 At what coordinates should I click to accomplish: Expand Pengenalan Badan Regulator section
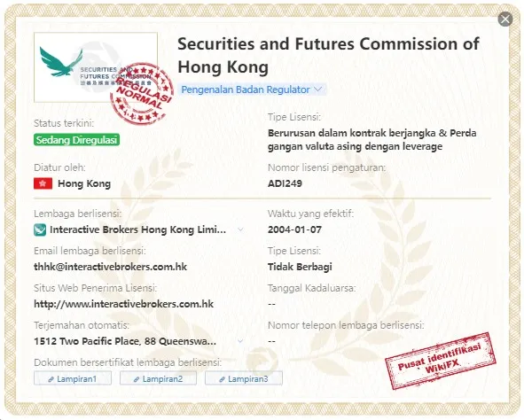click(251, 89)
